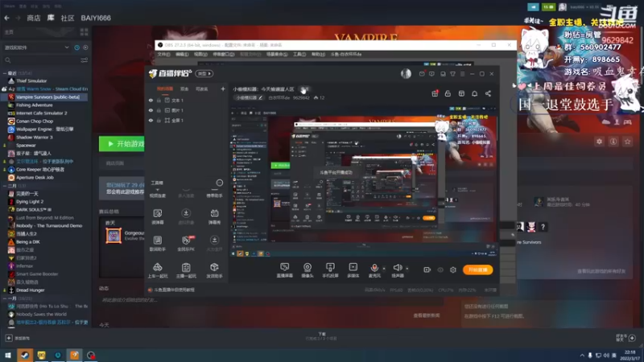Click Steam ready-to-play filter icon
The image size is (644, 362).
85,47
